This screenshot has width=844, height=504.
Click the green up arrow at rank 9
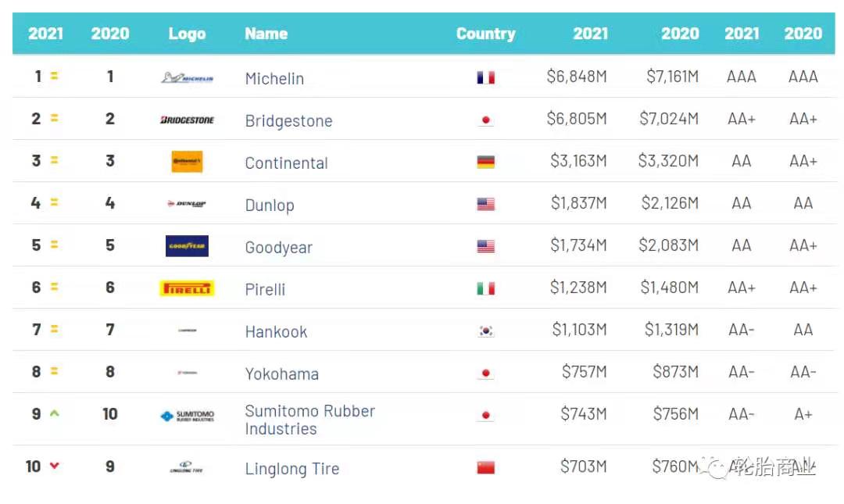55,413
